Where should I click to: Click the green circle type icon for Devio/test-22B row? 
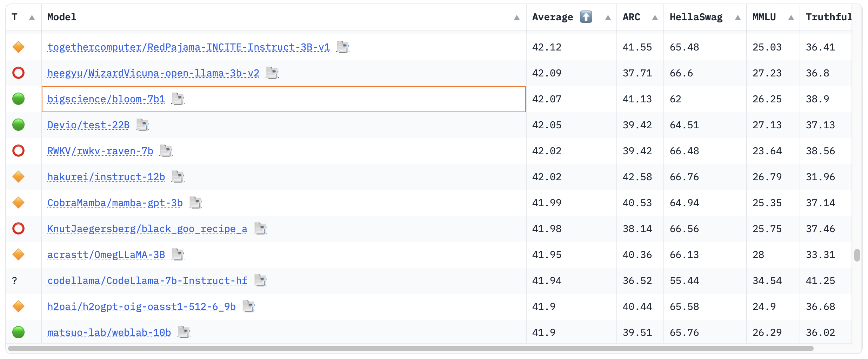tap(18, 125)
